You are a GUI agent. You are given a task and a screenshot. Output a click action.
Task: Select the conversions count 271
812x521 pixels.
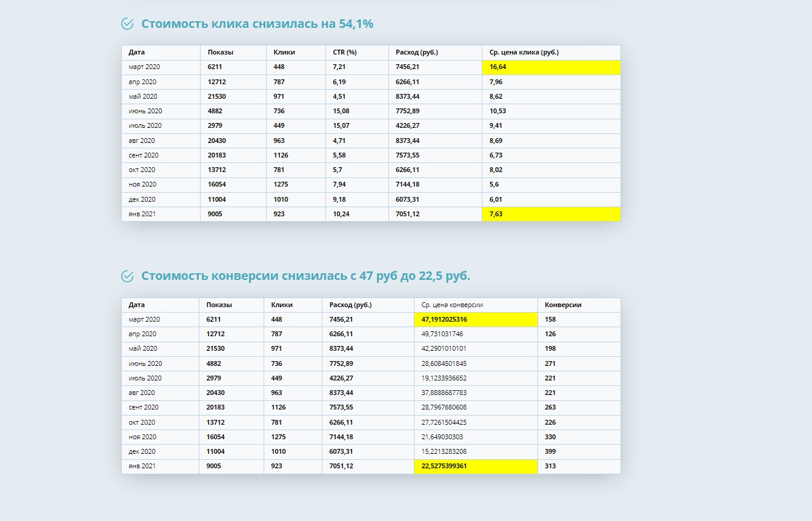[x=550, y=363]
